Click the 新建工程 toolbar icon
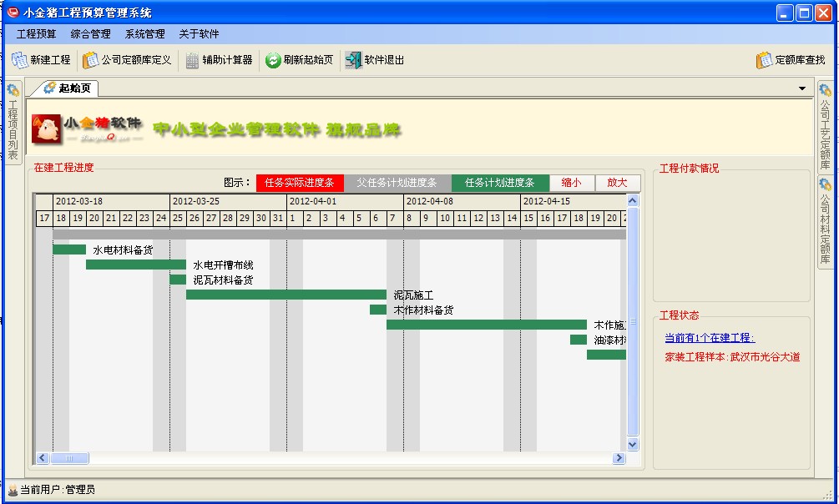Image resolution: width=839 pixels, height=504 pixels. pyautogui.click(x=20, y=60)
